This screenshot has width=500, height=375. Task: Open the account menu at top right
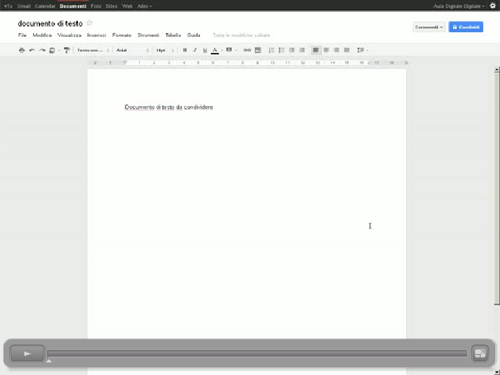[x=459, y=6]
